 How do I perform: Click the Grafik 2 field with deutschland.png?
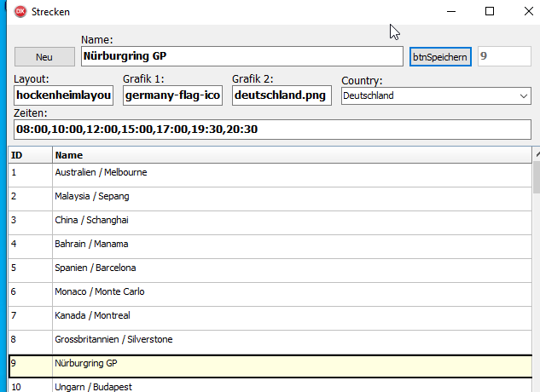[281, 95]
